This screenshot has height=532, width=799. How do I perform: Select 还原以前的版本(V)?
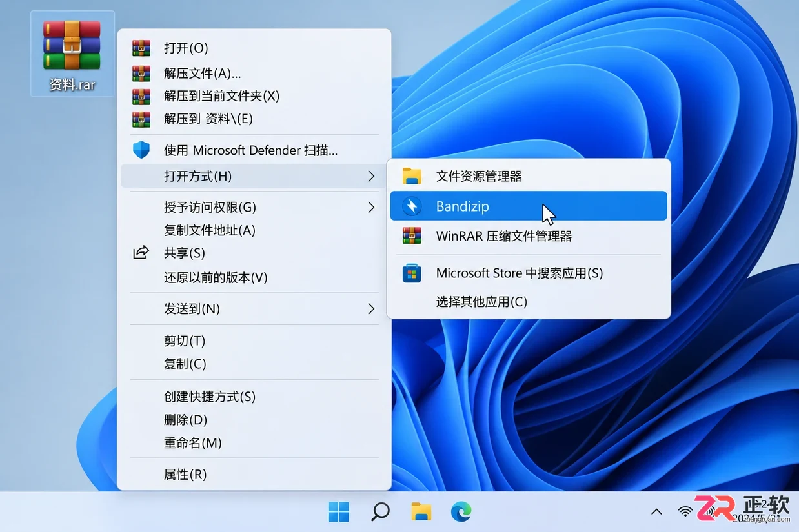point(254,278)
